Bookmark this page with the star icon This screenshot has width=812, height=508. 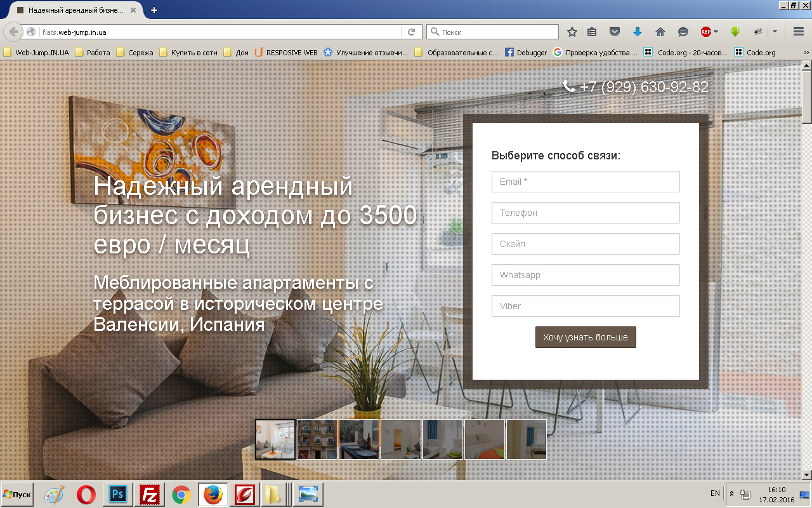[572, 32]
